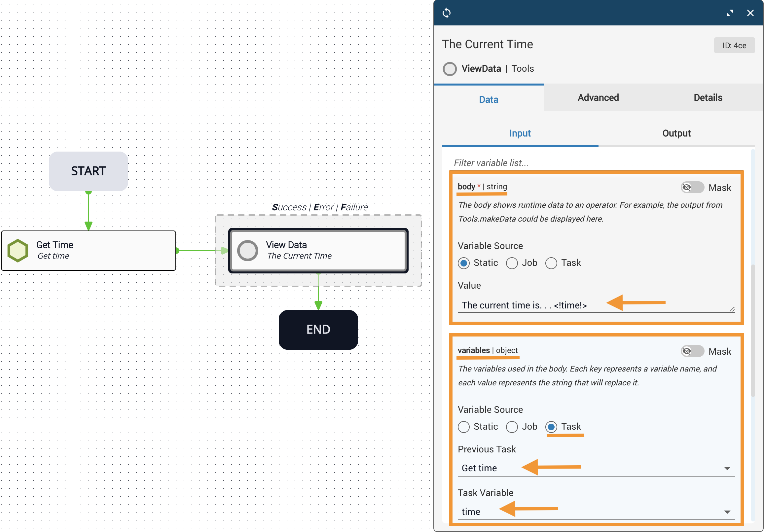Click the ID: 4ce badge button
Image resolution: width=764 pixels, height=532 pixels.
point(734,46)
